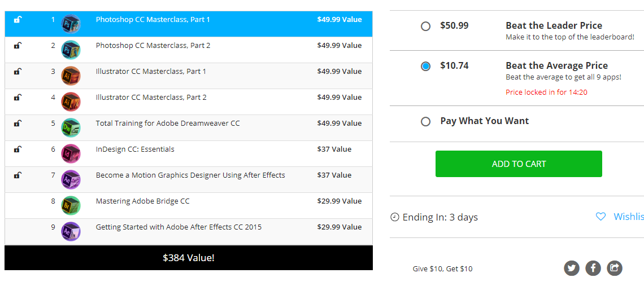Select Getting Started with After Effects CC 2015
The height and width of the screenshot is (282, 644).
click(179, 227)
